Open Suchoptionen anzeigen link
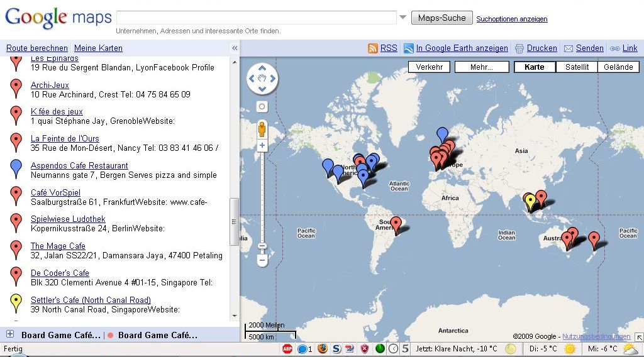The image size is (644, 357). coord(512,19)
